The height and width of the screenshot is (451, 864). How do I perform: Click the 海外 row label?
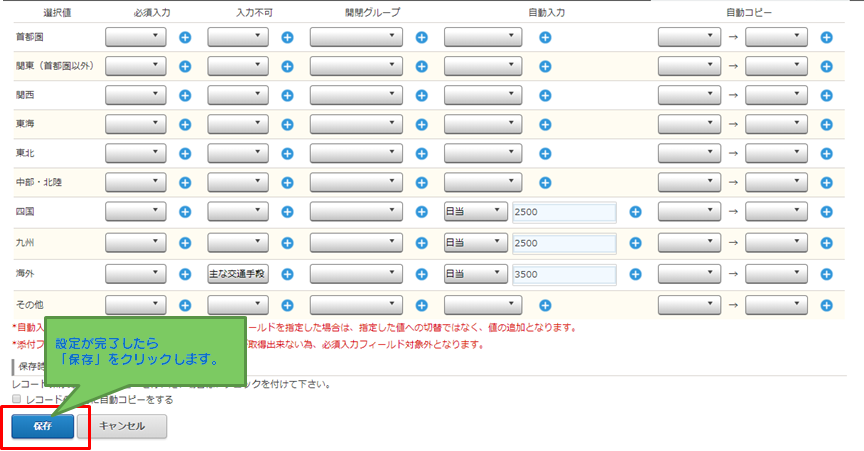click(x=25, y=273)
